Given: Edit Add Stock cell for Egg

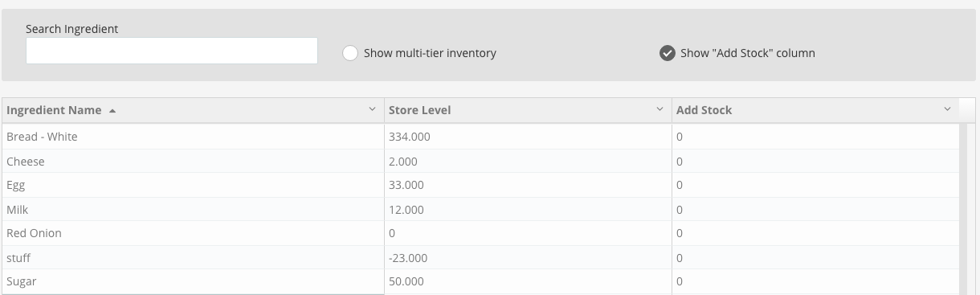Looking at the screenshot, I should click(x=815, y=185).
